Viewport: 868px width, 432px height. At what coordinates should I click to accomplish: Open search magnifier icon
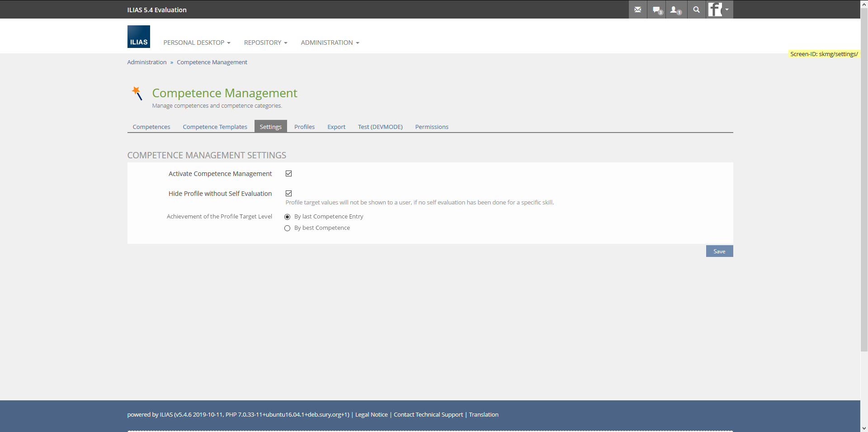(696, 9)
